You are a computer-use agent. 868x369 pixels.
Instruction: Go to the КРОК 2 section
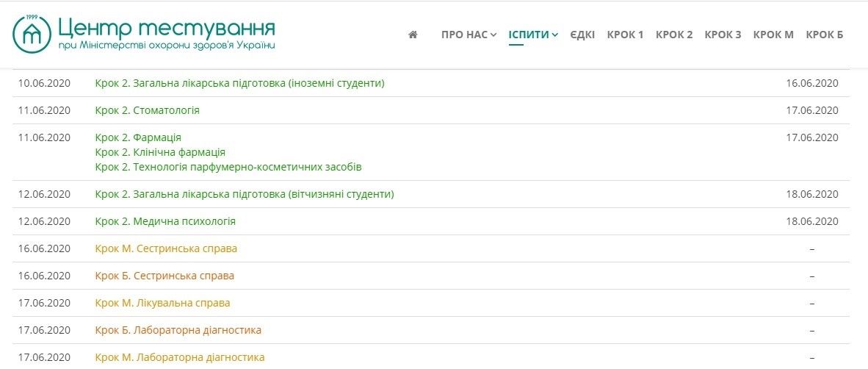coord(673,35)
